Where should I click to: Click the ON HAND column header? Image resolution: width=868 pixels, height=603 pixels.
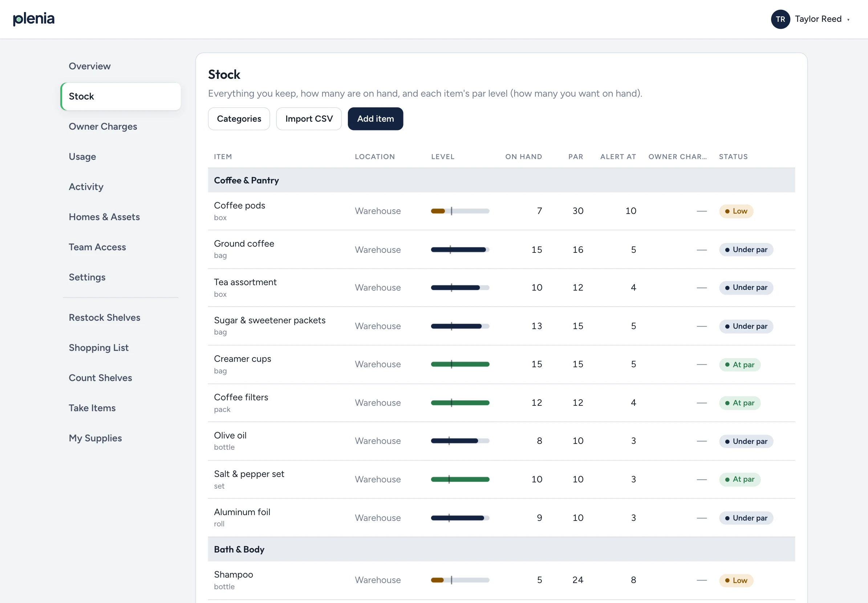tap(523, 157)
